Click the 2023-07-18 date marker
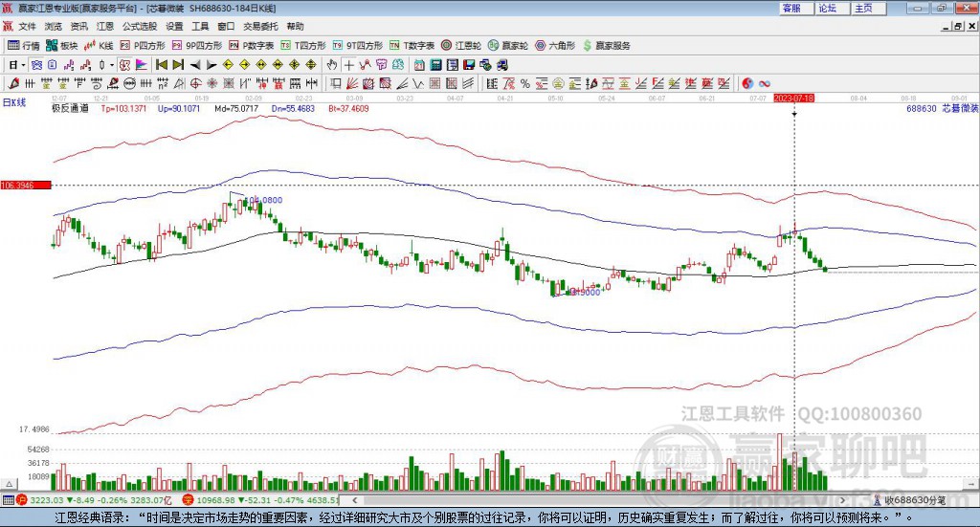Screen dimensions: 980x527 [x=793, y=99]
